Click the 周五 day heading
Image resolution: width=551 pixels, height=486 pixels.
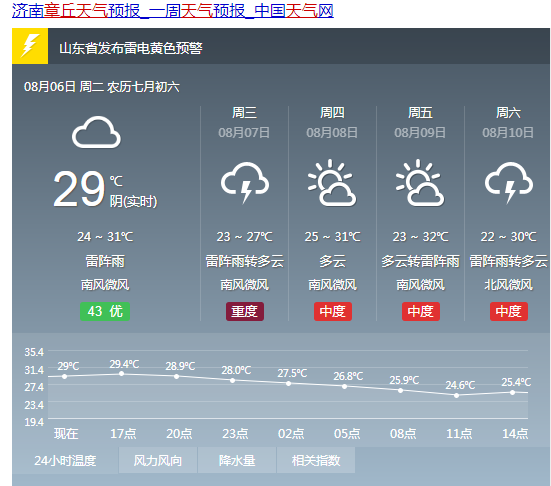click(420, 113)
